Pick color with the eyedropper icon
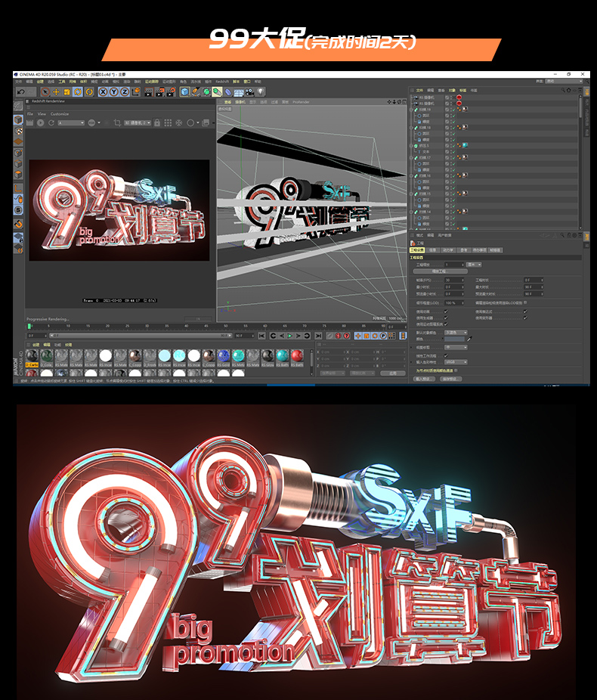This screenshot has width=597, height=700. click(x=469, y=339)
